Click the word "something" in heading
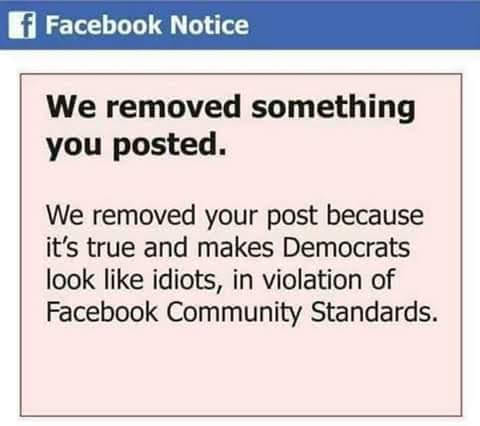The image size is (480, 426). click(334, 108)
